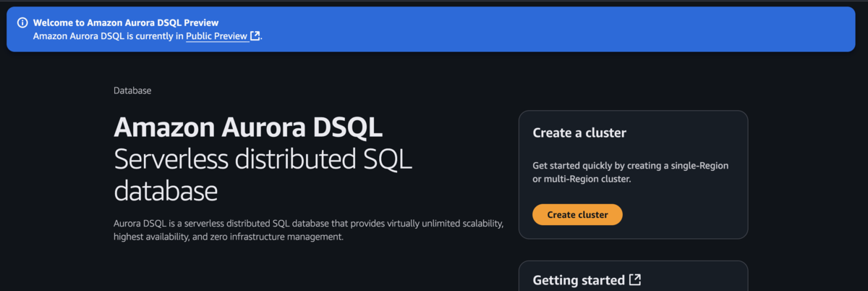868x291 pixels.
Task: Click the Amazon Aurora DSQL heading
Action: coord(248,128)
